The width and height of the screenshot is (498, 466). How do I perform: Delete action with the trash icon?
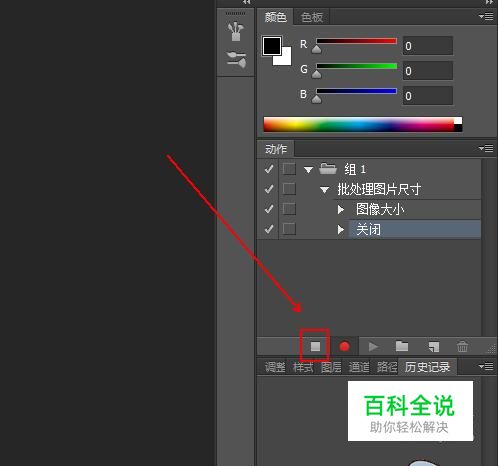point(462,347)
